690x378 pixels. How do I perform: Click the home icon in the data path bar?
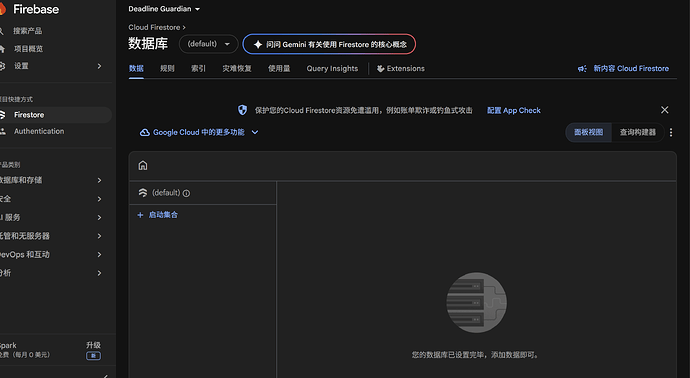[143, 165]
